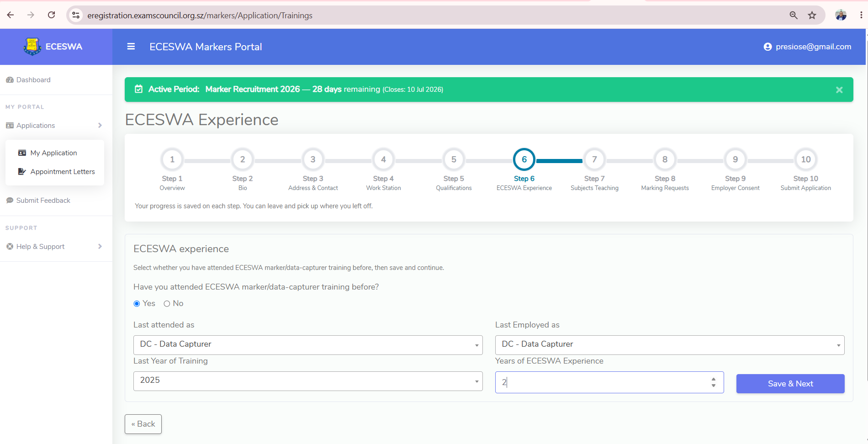Open the Last Year of Training dropdown
This screenshot has height=444, width=868.
pos(308,381)
